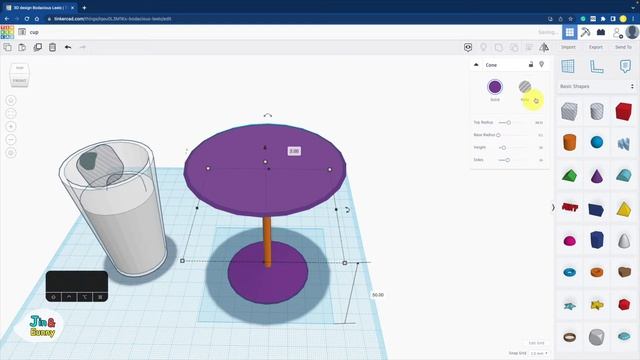Adjust the Sides slider
This screenshot has height=360, width=640.
click(508, 160)
